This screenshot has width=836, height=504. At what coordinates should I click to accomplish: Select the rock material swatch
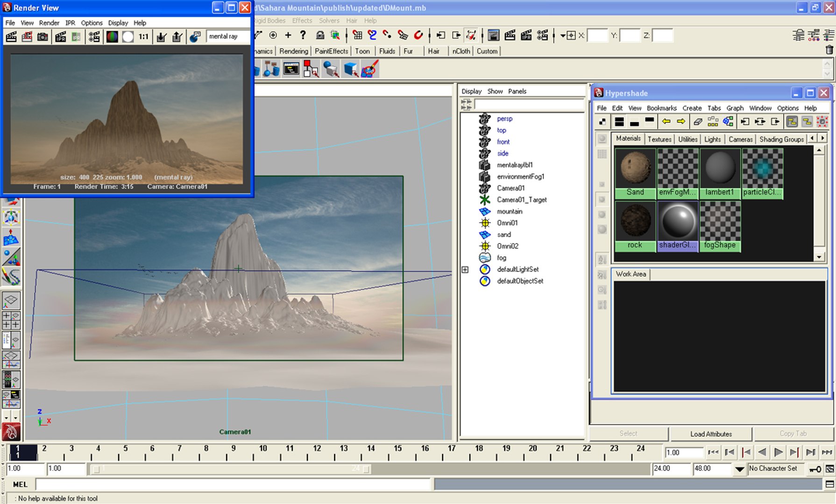(x=635, y=226)
